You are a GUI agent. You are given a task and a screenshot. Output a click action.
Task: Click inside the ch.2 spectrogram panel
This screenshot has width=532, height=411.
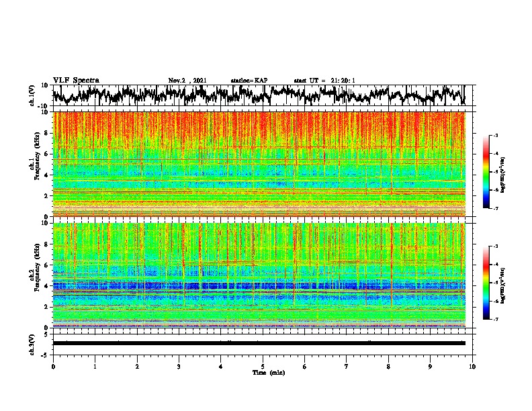click(259, 275)
